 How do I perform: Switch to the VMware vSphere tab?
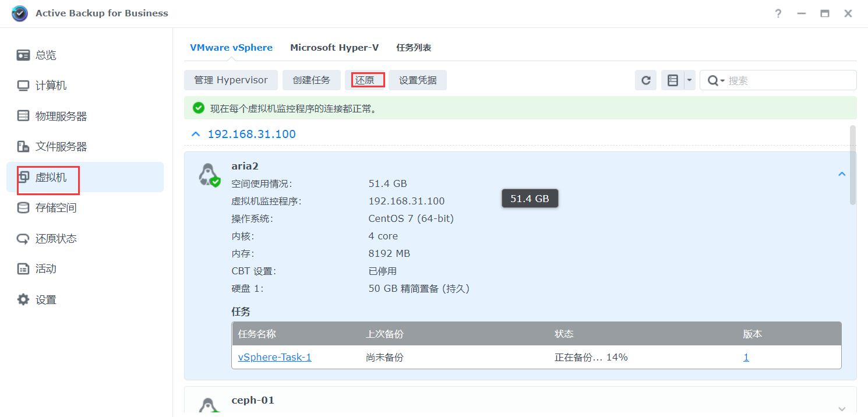(231, 48)
